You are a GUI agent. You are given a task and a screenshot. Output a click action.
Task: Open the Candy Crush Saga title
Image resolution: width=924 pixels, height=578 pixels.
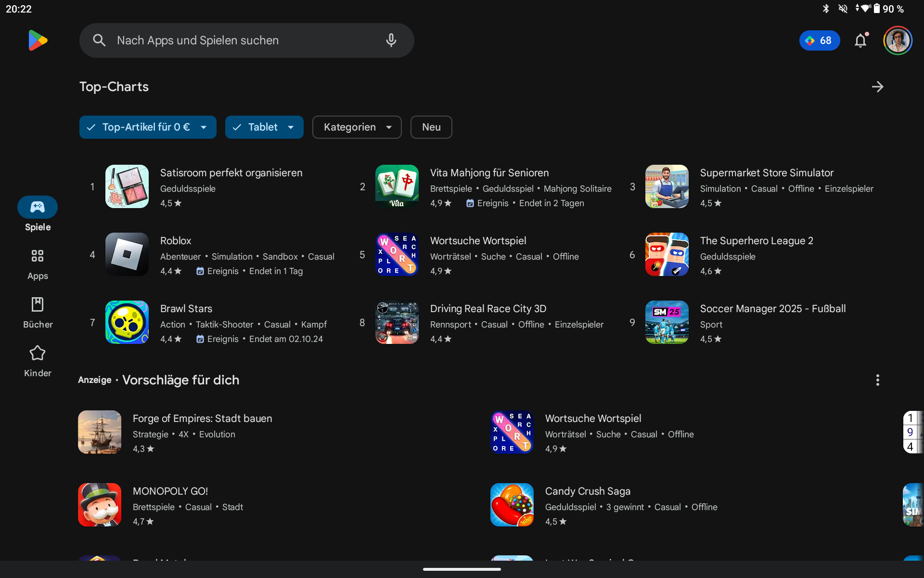pyautogui.click(x=588, y=491)
